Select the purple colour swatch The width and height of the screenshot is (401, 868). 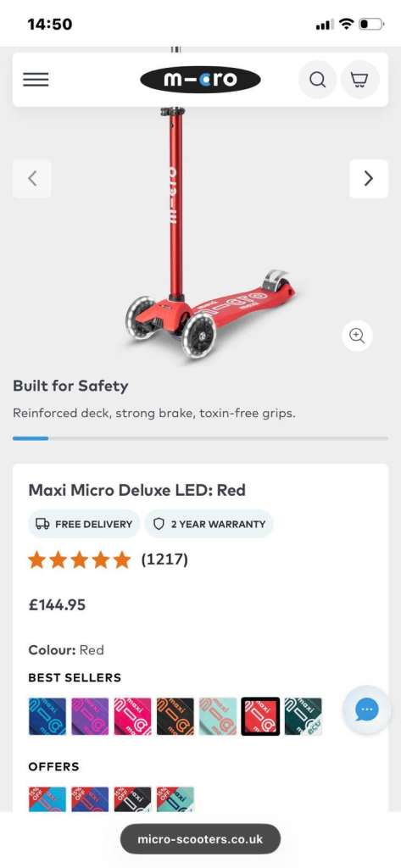(90, 716)
